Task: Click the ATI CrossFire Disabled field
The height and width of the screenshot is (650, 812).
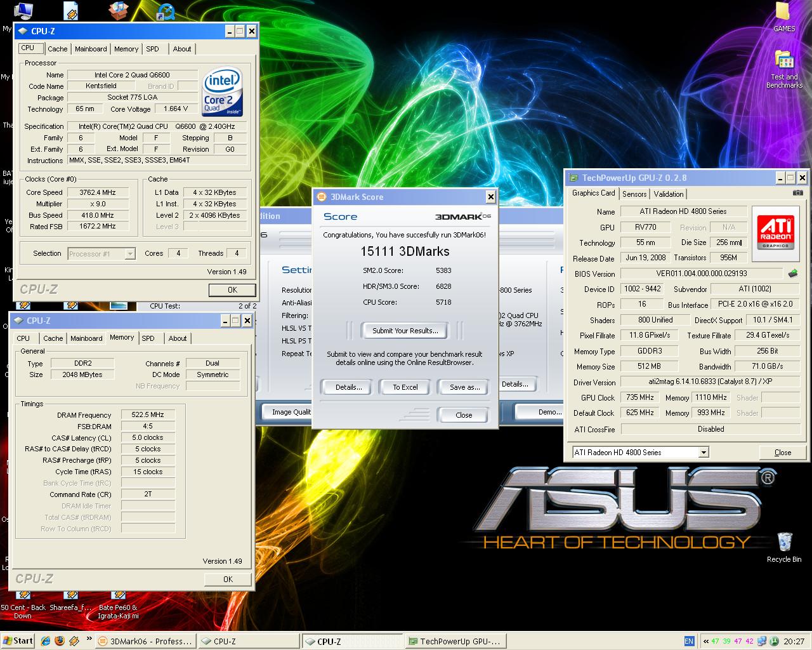Action: pos(710,428)
